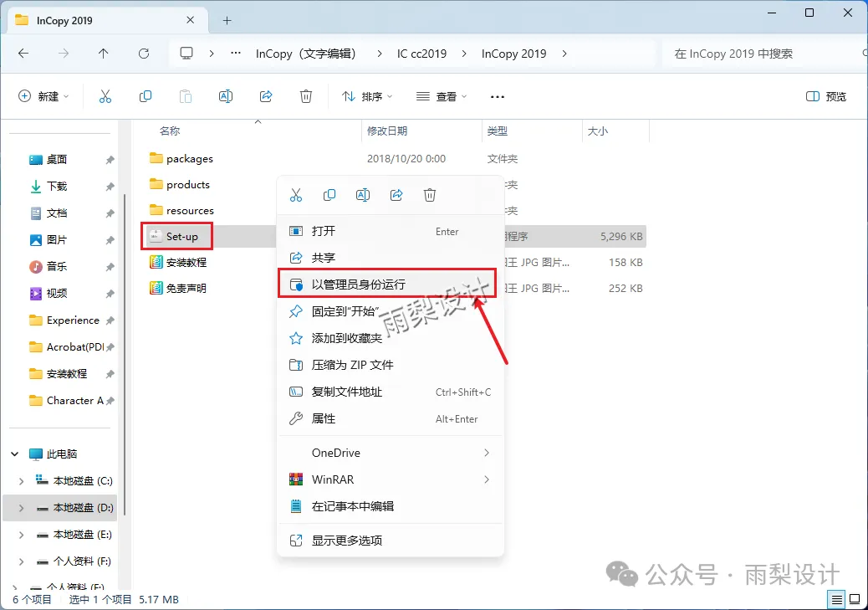Open a new tab with the plus button
The height and width of the screenshot is (610, 868).
(x=227, y=20)
